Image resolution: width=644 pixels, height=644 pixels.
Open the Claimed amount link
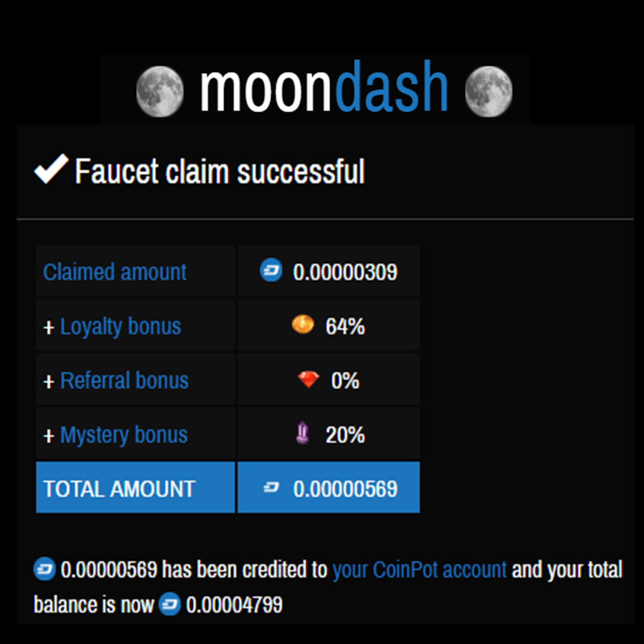(114, 272)
